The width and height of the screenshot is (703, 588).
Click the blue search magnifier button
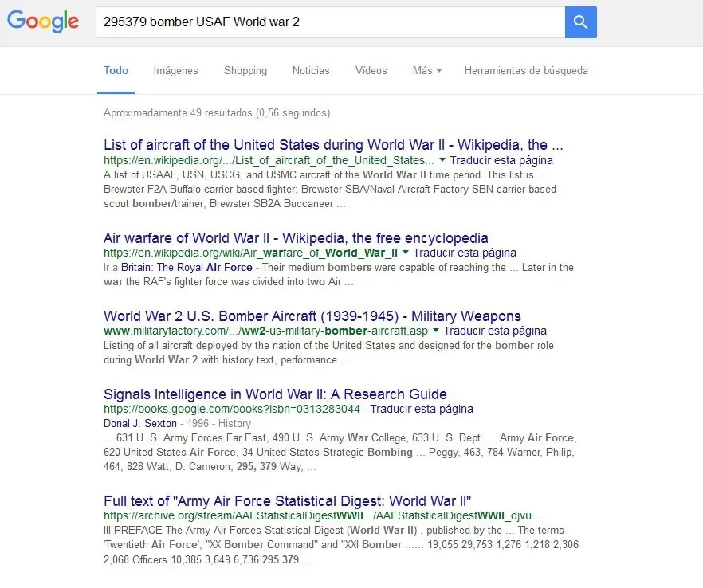[580, 22]
